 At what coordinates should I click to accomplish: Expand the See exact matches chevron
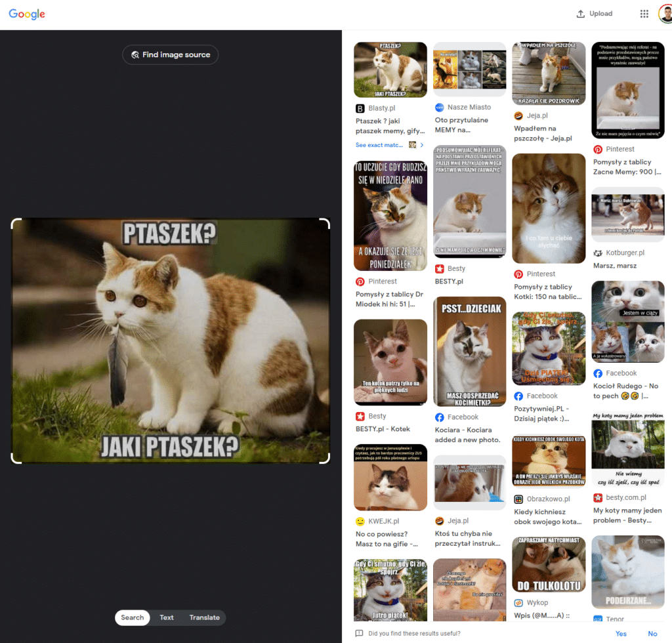pyautogui.click(x=420, y=144)
